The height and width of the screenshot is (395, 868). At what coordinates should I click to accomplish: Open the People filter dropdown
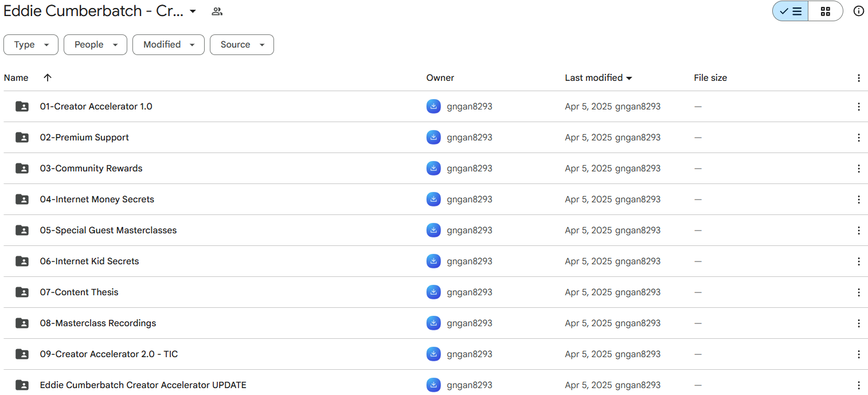[x=95, y=45]
